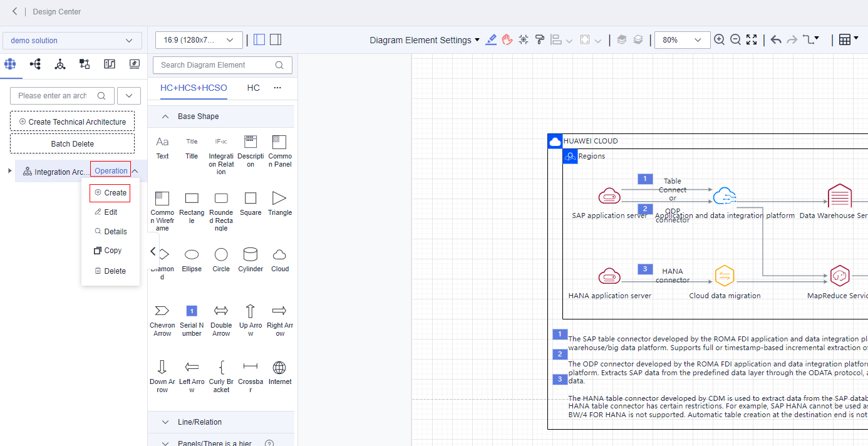
Task: Pick the Double Arrow shape
Action: click(221, 320)
